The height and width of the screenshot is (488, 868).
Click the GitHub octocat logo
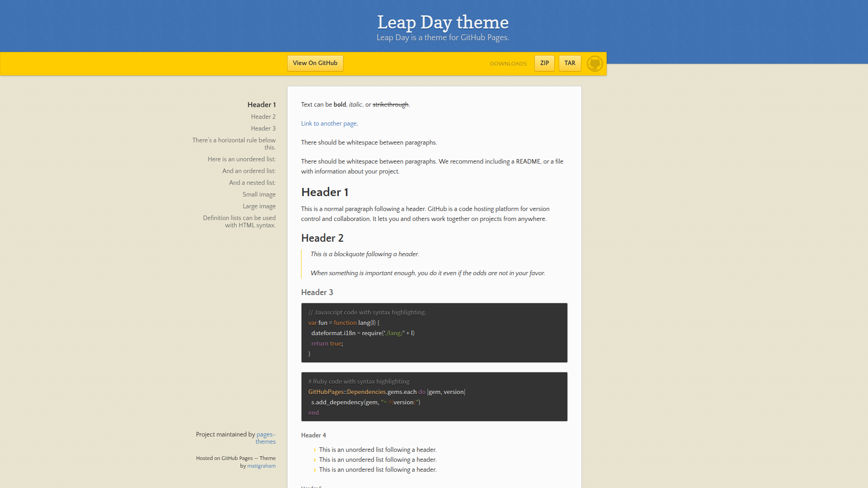point(594,63)
